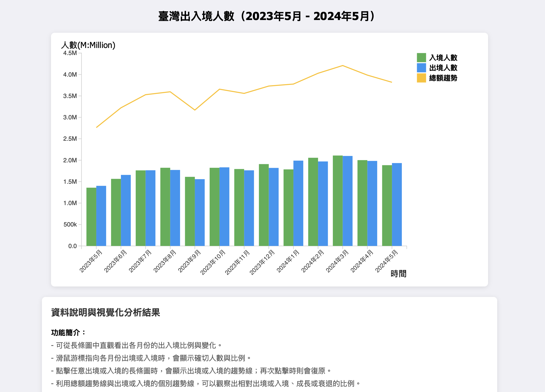Screen dimensions: 545x392
Task: Click the 人數(M:Million) axis title
Action: pyautogui.click(x=88, y=45)
